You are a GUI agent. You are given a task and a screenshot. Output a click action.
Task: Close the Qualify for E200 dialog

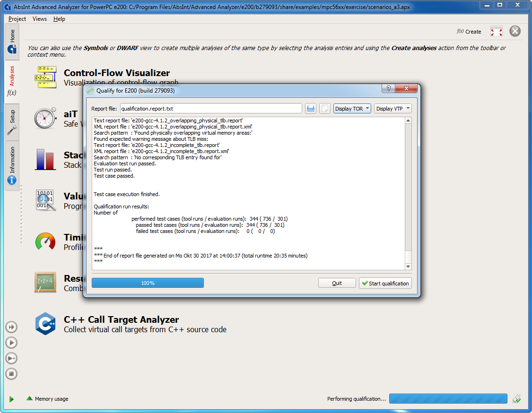(x=406, y=88)
